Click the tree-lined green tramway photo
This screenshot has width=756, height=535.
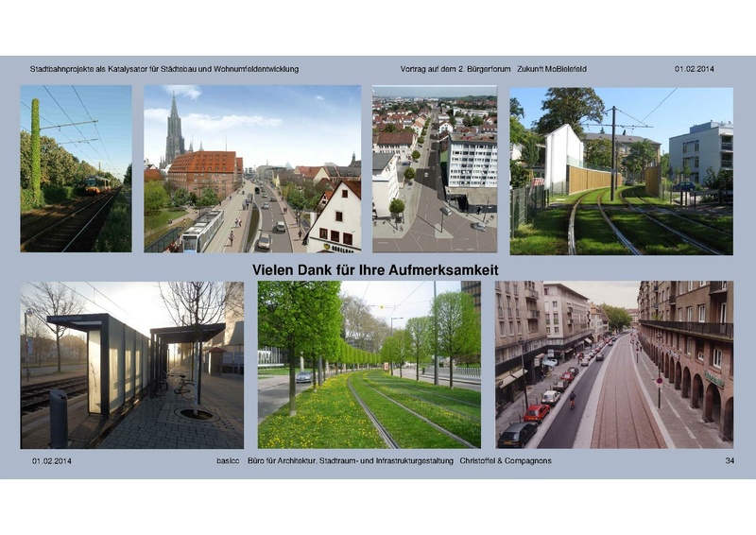(x=369, y=365)
